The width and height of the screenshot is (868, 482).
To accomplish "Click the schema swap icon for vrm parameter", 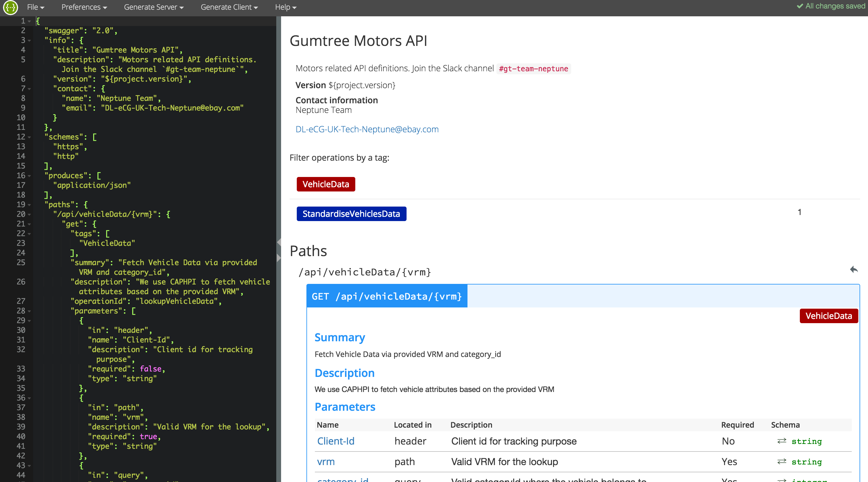I will tap(782, 461).
